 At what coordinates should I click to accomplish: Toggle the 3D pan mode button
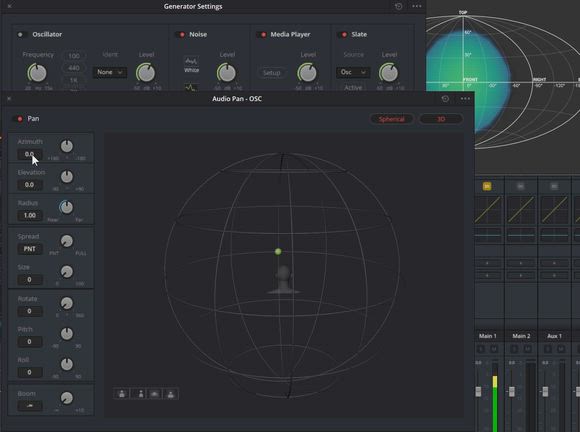[x=441, y=119]
